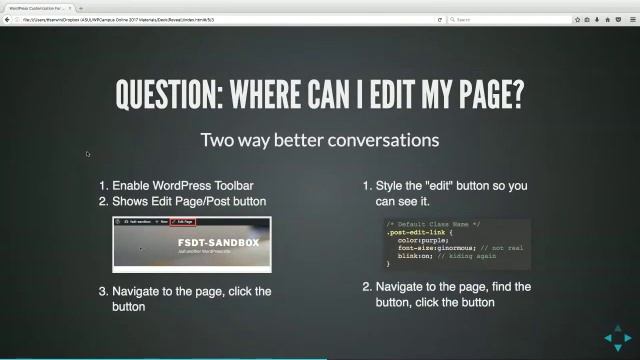Navigate slide up with the faded arrow
This screenshot has height=360, width=640.
[x=618, y=328]
